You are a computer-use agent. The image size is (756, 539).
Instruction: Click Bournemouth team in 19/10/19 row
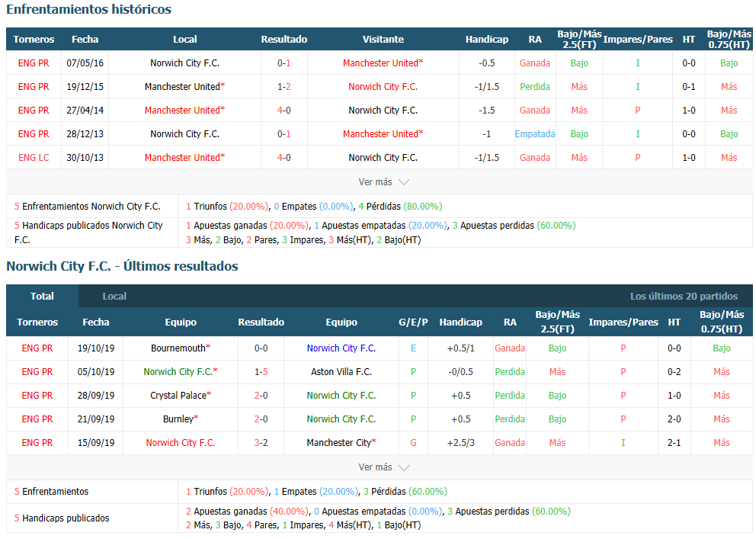(181, 348)
